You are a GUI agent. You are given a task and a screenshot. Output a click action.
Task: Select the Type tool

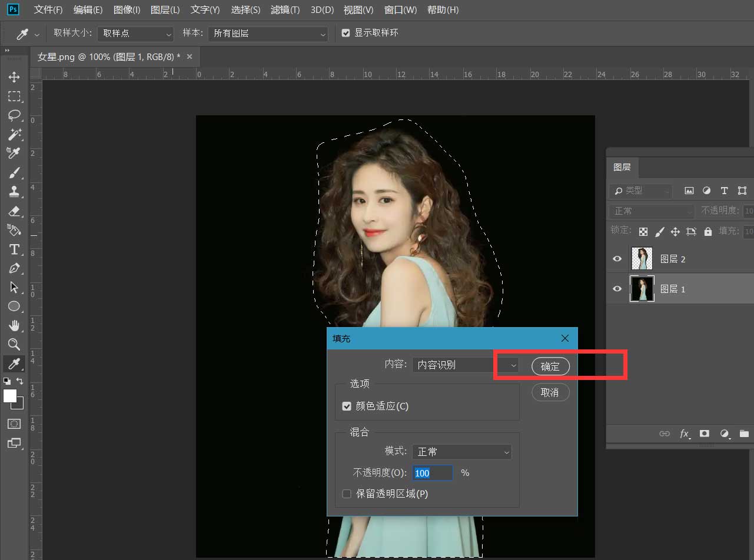click(14, 249)
